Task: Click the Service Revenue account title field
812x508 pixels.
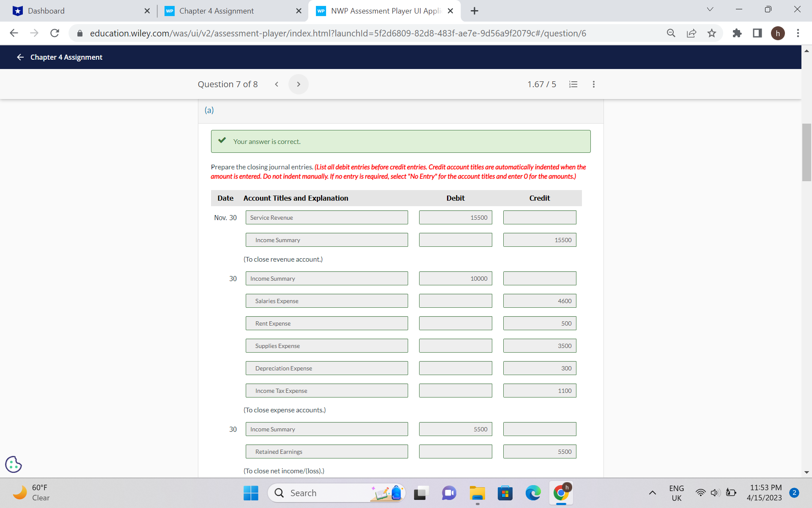Action: tap(326, 217)
